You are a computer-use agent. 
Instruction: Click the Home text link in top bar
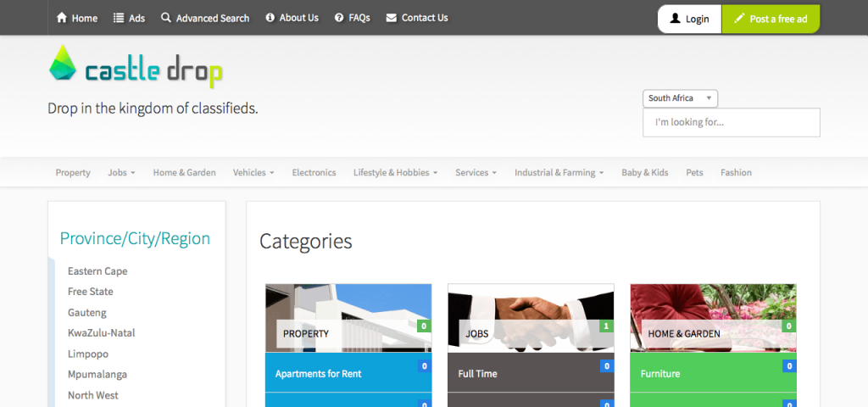pyautogui.click(x=84, y=19)
